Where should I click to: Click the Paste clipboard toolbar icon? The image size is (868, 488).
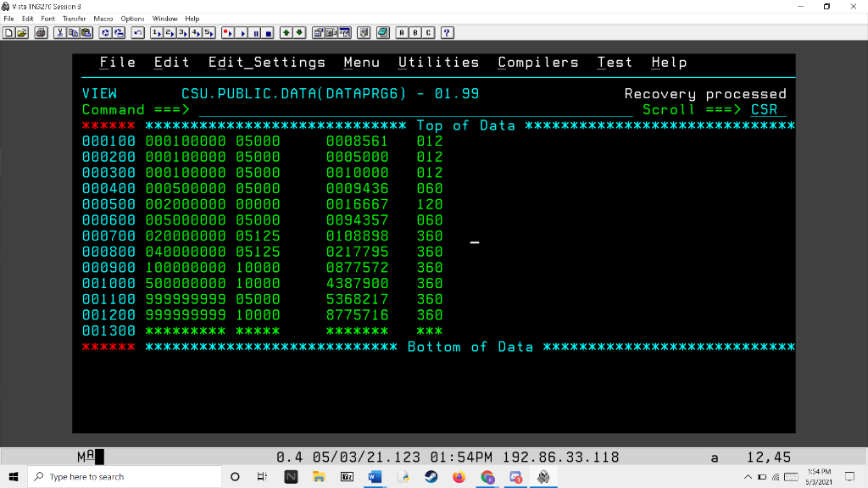pyautogui.click(x=86, y=33)
